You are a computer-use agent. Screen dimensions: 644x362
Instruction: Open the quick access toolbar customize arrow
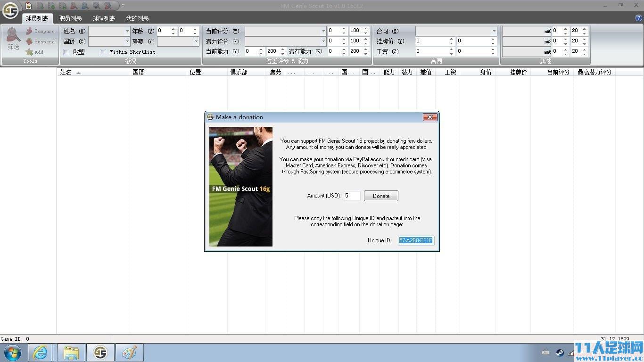pyautogui.click(x=123, y=6)
